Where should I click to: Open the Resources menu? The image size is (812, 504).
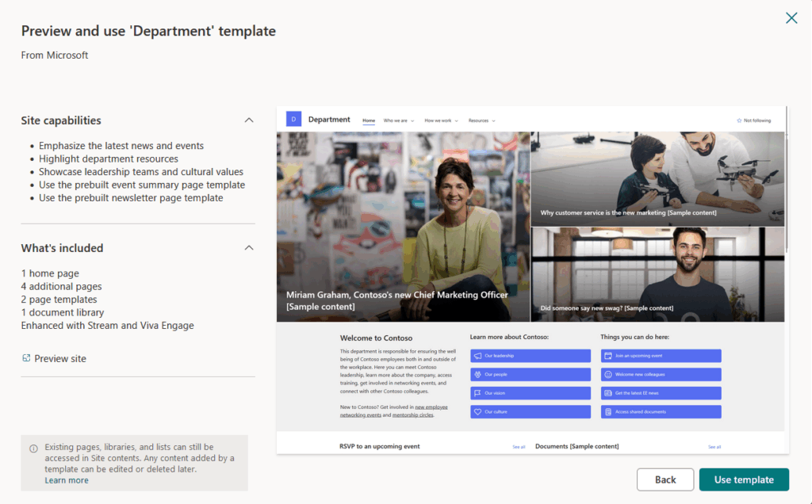(x=481, y=120)
